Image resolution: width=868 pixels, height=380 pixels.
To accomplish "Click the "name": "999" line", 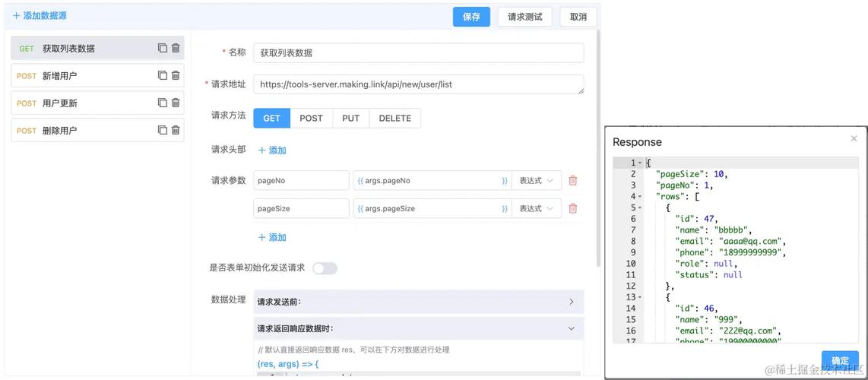I will pyautogui.click(x=708, y=319).
